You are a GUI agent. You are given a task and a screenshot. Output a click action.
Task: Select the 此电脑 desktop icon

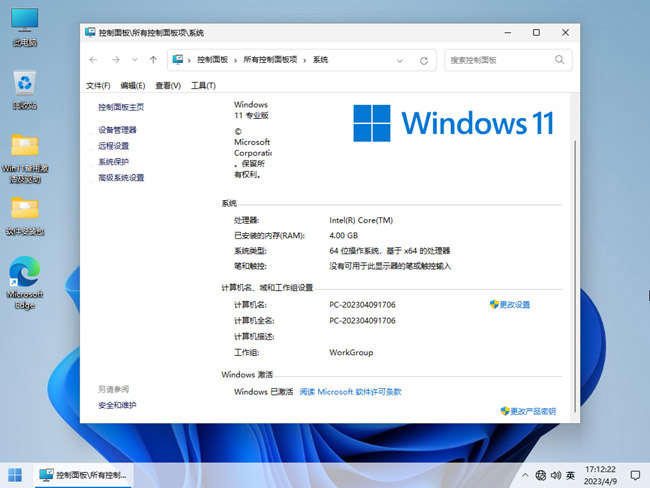pos(25,27)
